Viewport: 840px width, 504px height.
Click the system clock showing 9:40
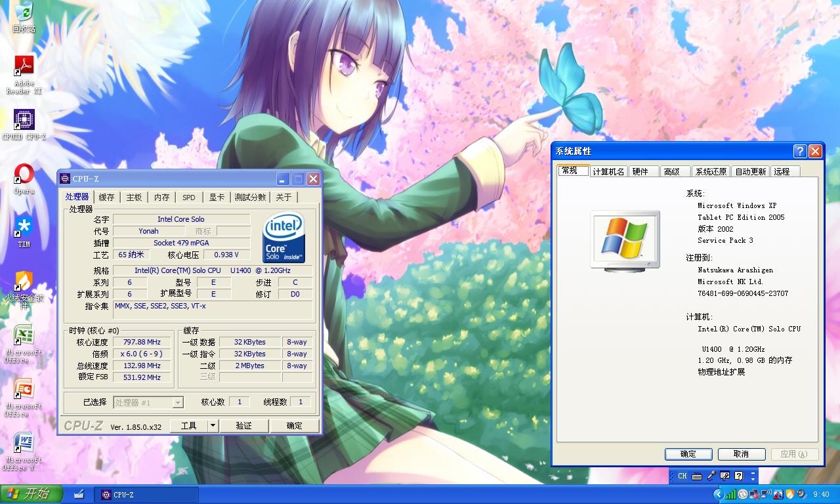[821, 494]
